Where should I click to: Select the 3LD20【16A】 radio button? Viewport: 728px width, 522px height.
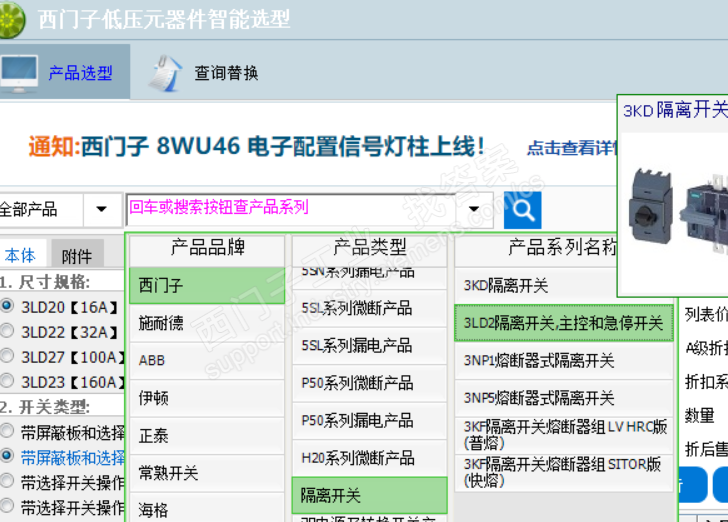(x=7, y=306)
